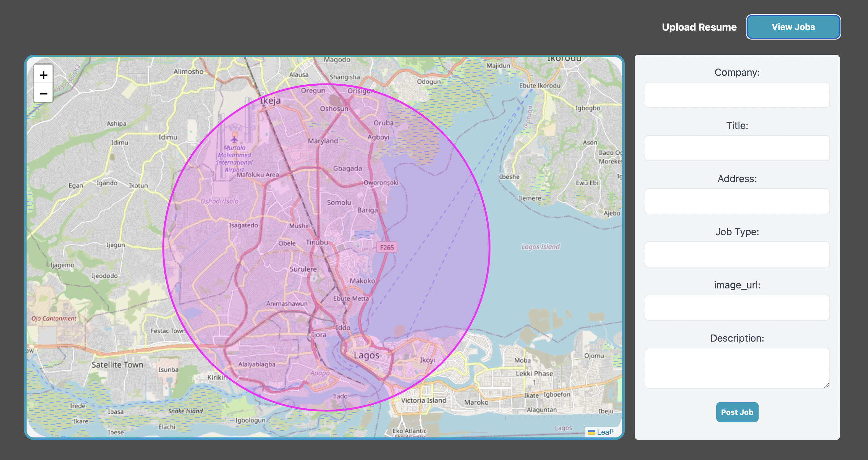Image resolution: width=868 pixels, height=460 pixels.
Task: Click the Lagos city label on map
Action: point(366,355)
